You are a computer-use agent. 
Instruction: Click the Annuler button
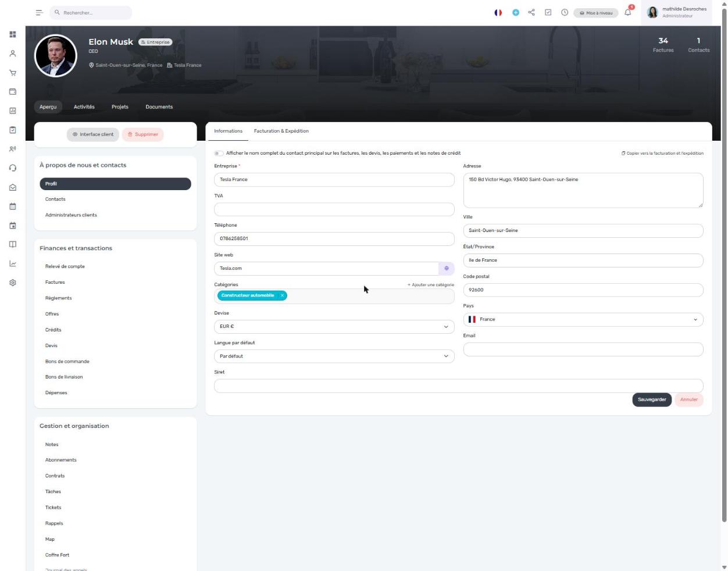click(689, 399)
